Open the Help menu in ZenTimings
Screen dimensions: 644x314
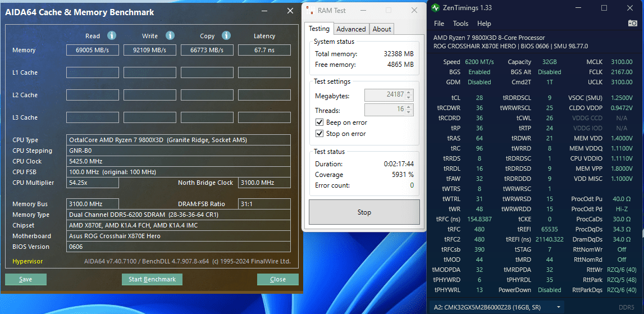click(x=484, y=24)
